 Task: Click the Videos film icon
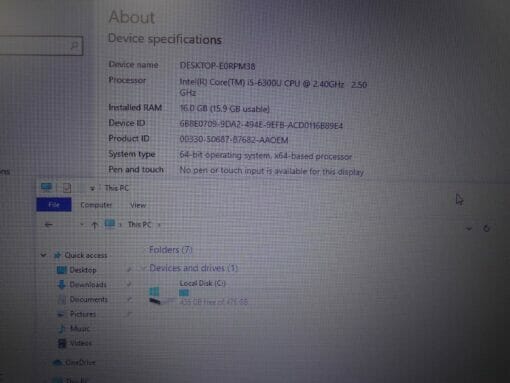tap(62, 343)
